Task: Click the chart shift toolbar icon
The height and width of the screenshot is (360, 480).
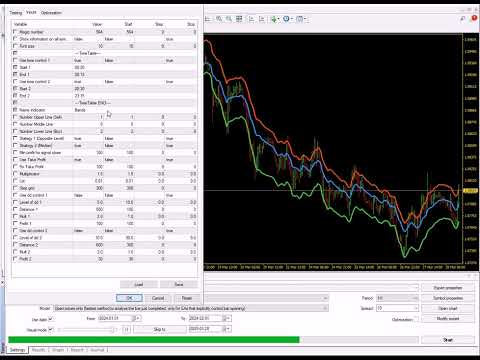Action: (262, 19)
